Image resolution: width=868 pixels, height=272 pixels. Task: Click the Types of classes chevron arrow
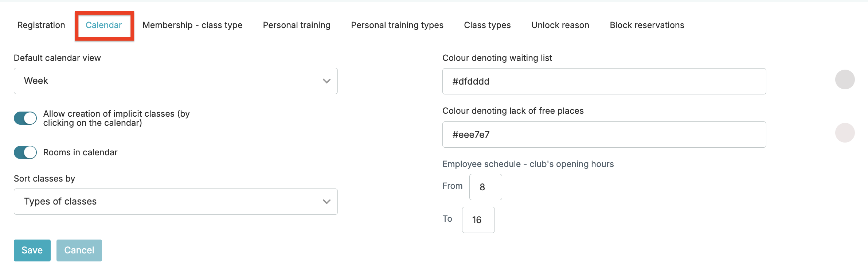(x=327, y=202)
